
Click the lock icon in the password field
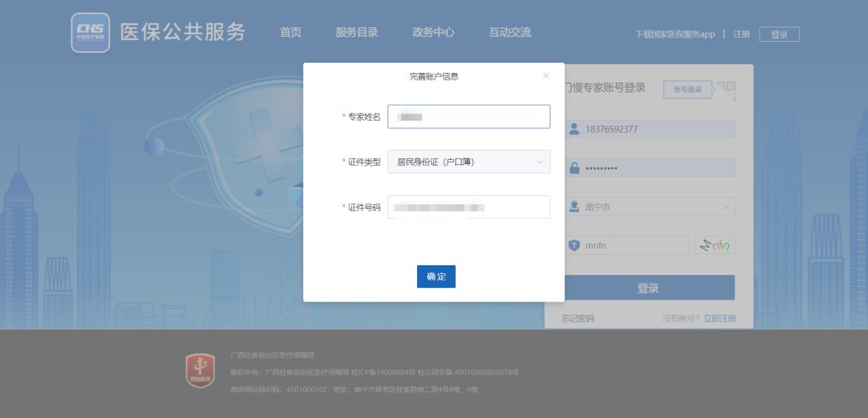575,168
